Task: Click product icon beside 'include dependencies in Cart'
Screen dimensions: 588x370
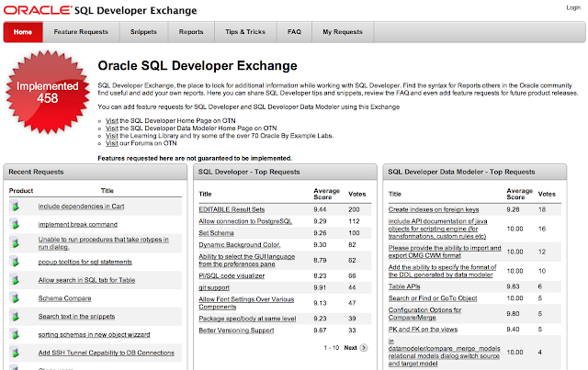Action: pyautogui.click(x=15, y=206)
